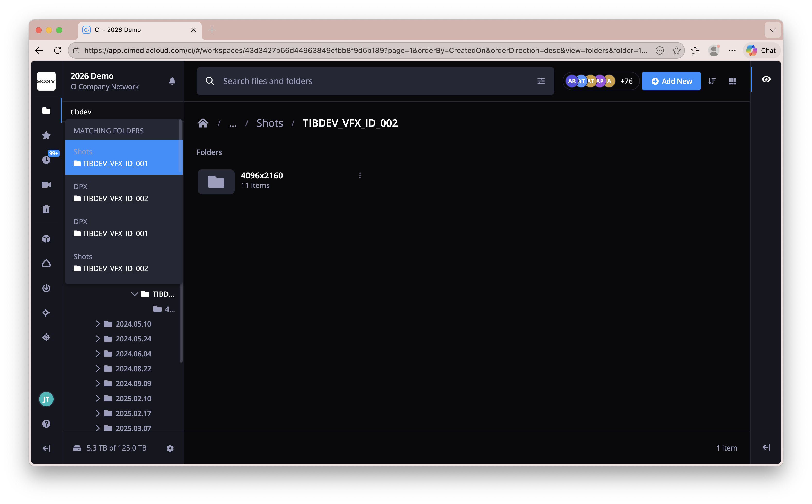Open a new browser tab with plus
Image resolution: width=812 pixels, height=504 pixels.
[x=212, y=30]
